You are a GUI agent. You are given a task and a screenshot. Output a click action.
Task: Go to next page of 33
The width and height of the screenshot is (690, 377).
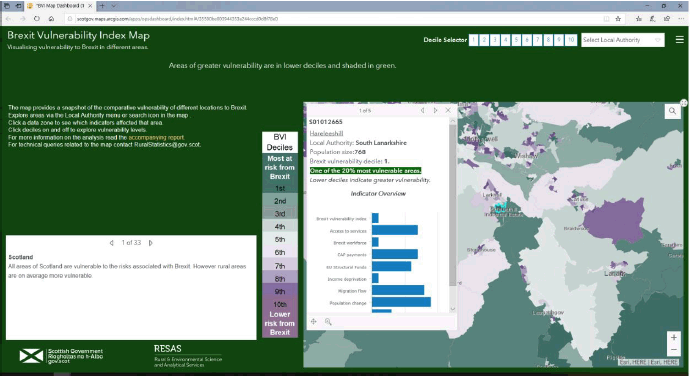(150, 243)
